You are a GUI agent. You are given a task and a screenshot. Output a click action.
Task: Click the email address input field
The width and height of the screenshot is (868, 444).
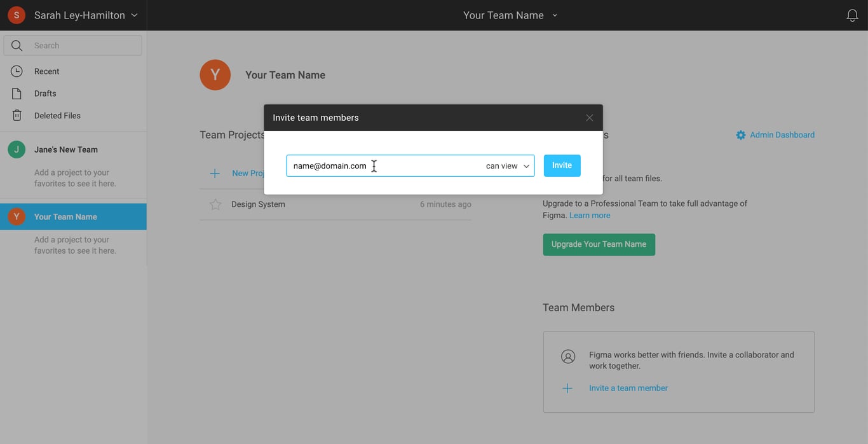(x=381, y=166)
